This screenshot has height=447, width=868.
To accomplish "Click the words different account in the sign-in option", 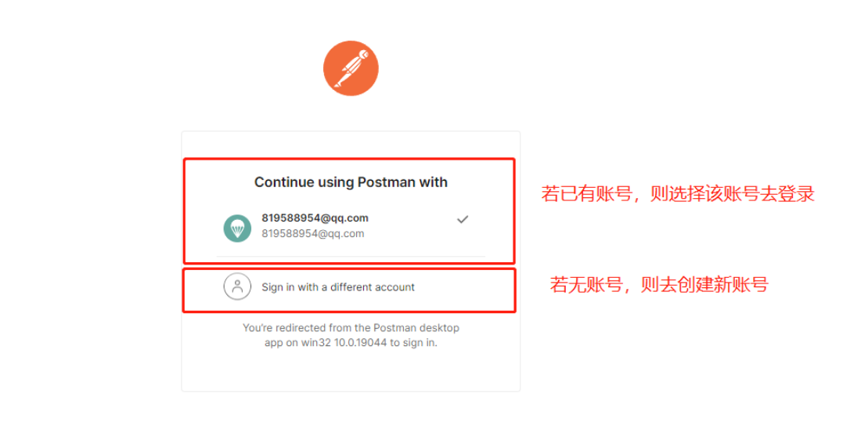I will 373,287.
